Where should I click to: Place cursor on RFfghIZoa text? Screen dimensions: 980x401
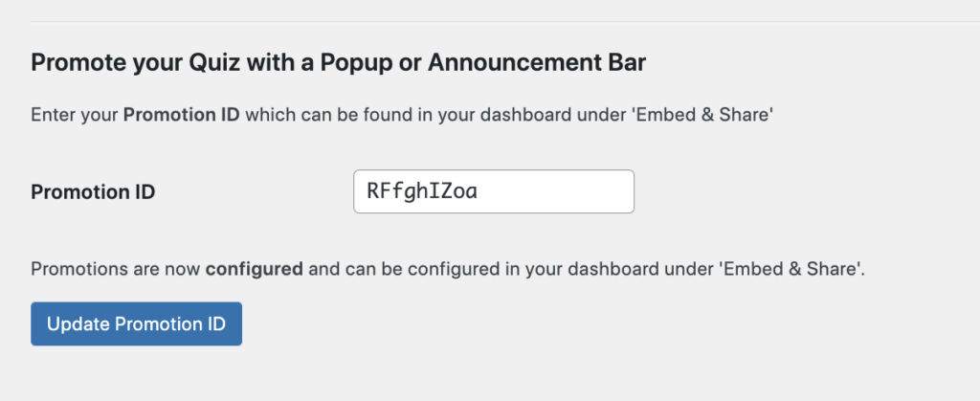[x=422, y=191]
